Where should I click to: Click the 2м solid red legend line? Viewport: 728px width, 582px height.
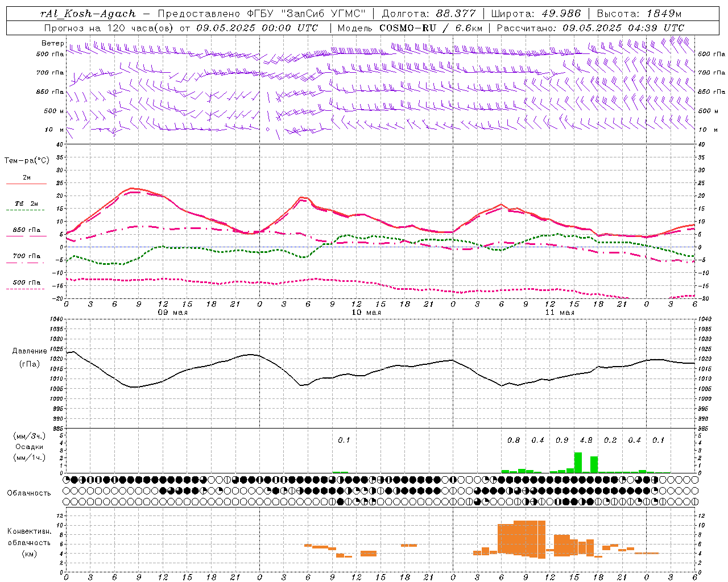[26, 184]
